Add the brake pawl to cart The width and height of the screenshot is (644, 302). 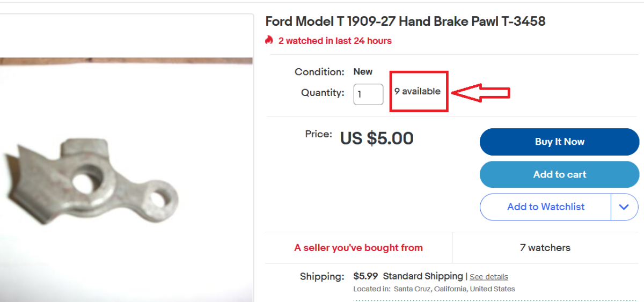[559, 174]
